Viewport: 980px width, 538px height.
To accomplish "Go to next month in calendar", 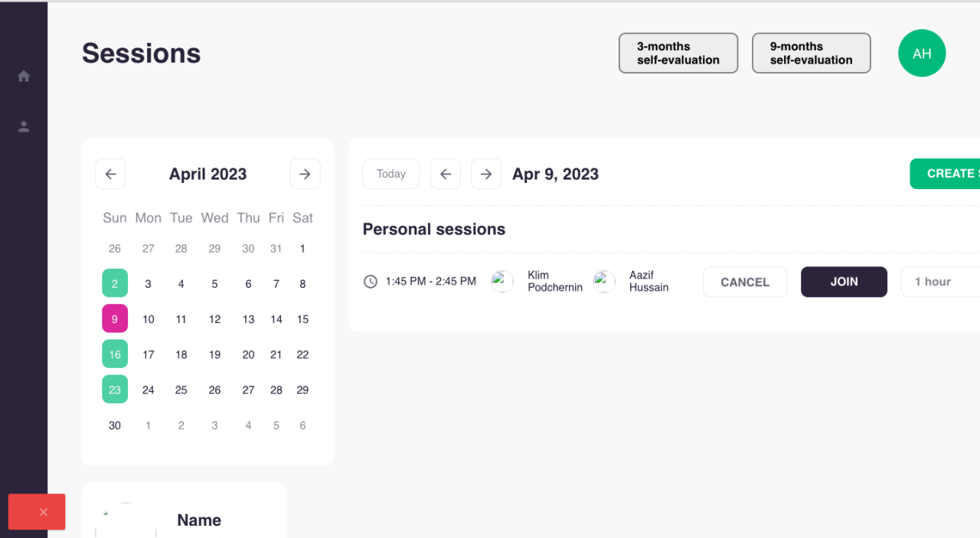I will pos(305,174).
